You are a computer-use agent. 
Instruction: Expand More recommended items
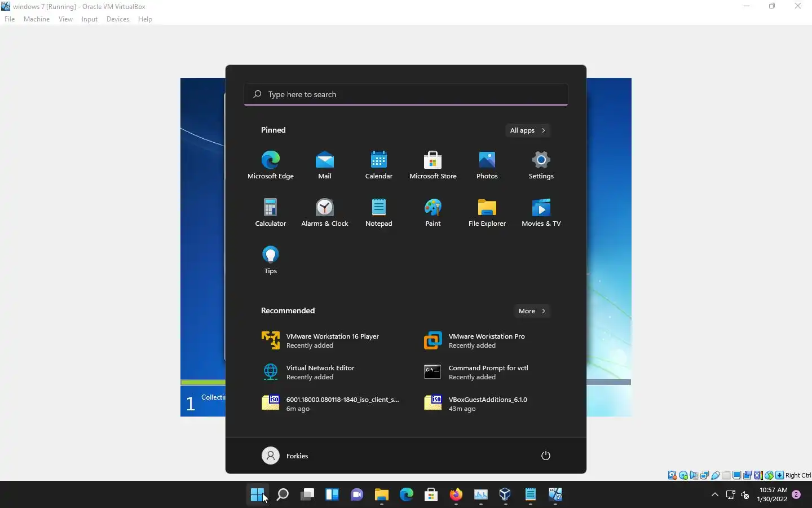pyautogui.click(x=532, y=311)
